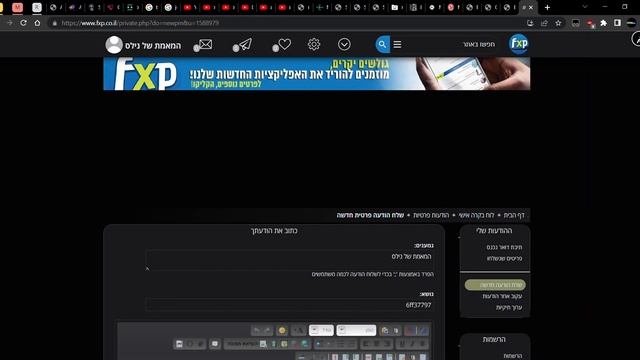Open the envelope private messages icon
640x360 pixels.
(x=205, y=44)
